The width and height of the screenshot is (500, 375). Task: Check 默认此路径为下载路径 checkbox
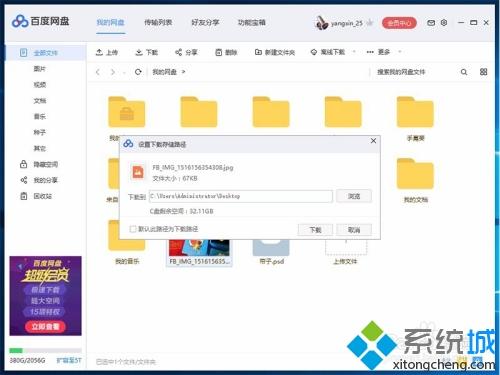coord(133,229)
